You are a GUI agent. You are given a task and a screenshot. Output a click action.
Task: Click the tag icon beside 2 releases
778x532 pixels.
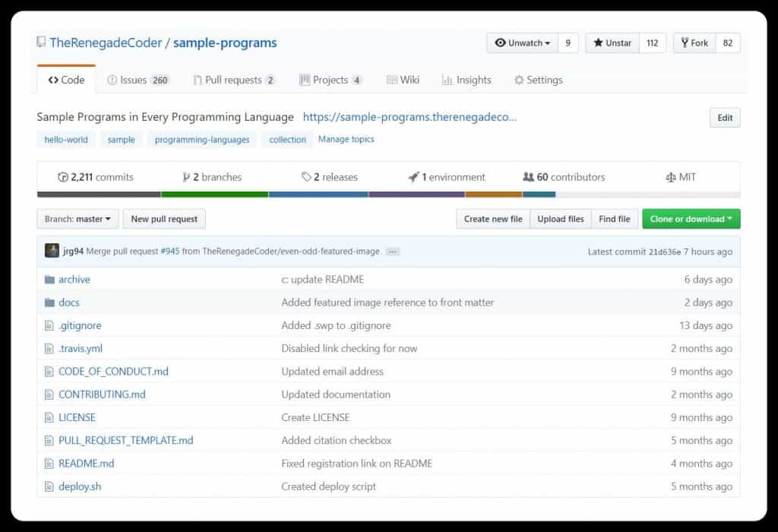point(307,176)
